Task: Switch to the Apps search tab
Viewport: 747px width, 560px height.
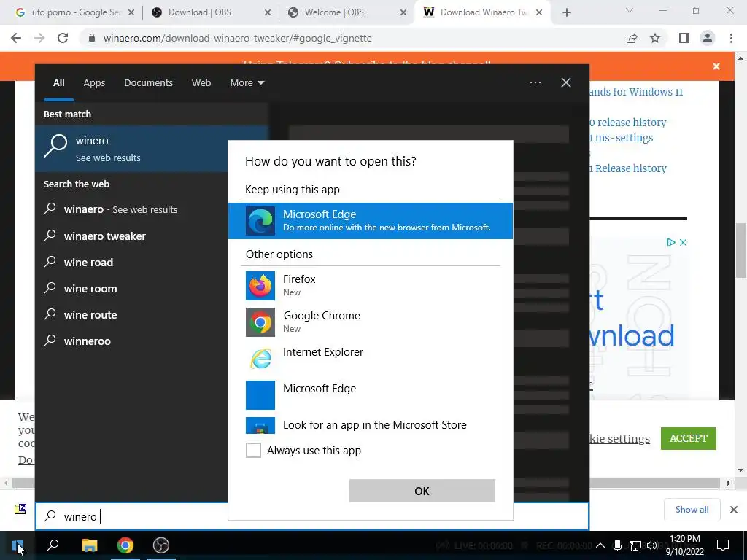Action: tap(94, 82)
